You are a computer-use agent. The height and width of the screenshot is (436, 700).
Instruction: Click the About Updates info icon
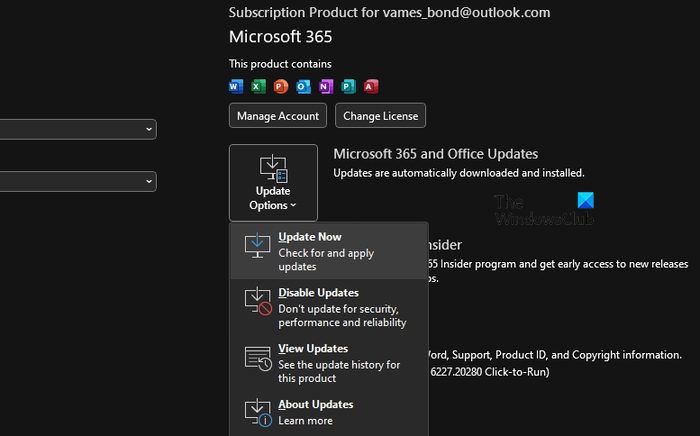(258, 412)
